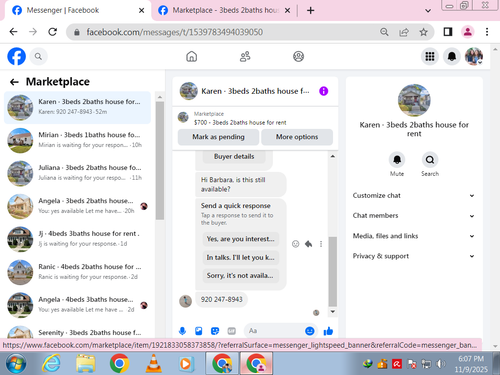The height and width of the screenshot is (375, 500).
Task: Send quick response "Yes, are you interest..."
Action: pos(240,239)
